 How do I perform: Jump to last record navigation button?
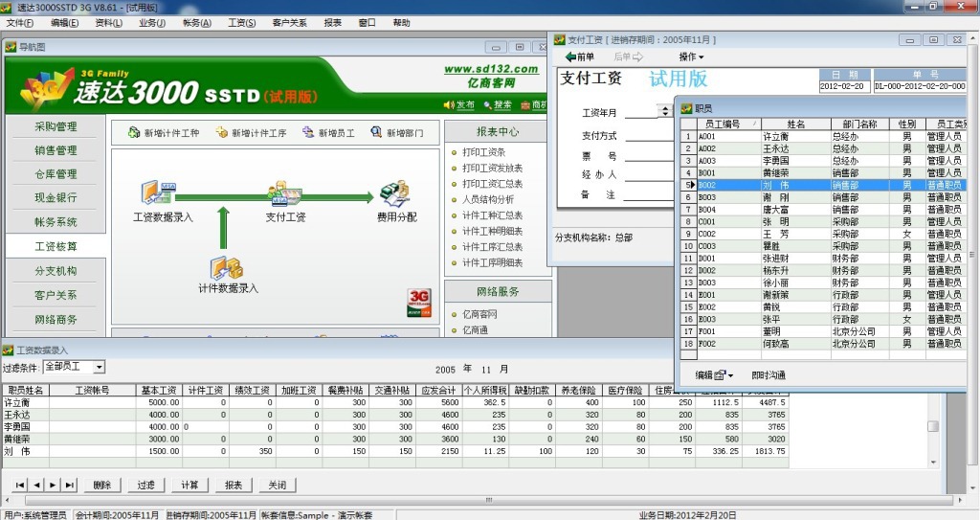point(69,485)
